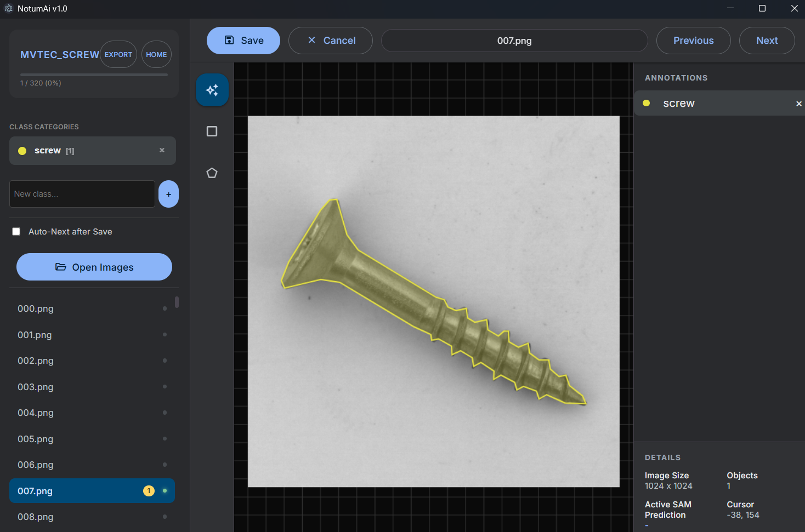Go to HOME from the project panel
Image resolution: width=805 pixels, height=532 pixels.
(156, 54)
